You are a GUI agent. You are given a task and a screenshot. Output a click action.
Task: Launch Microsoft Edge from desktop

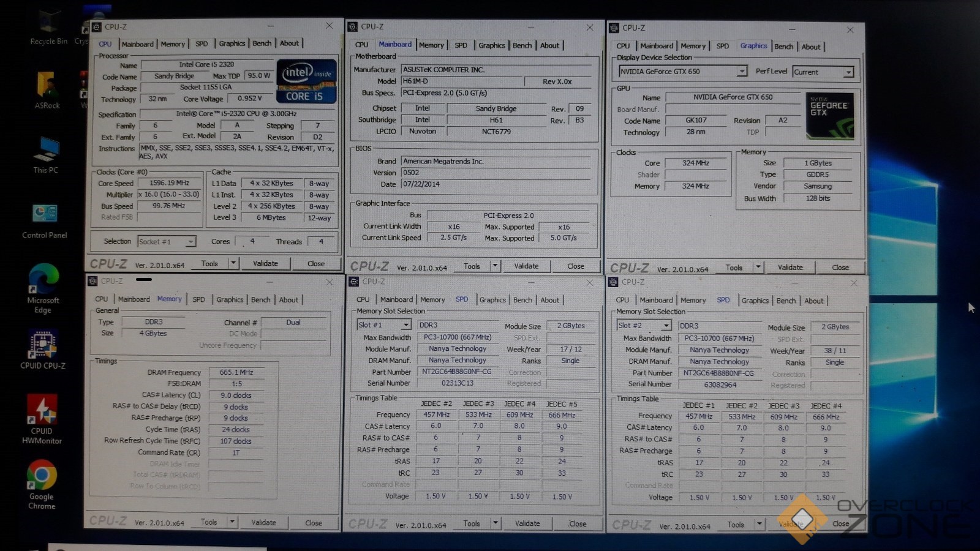pyautogui.click(x=43, y=288)
